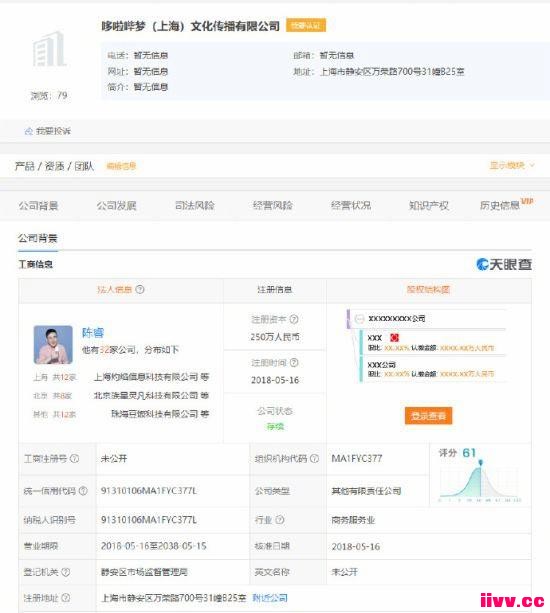Click help icon beside 登记机关

pyautogui.click(x=66, y=572)
